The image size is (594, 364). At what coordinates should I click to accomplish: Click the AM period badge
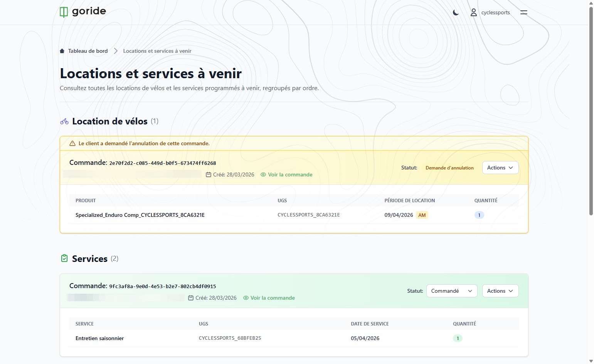[422, 215]
